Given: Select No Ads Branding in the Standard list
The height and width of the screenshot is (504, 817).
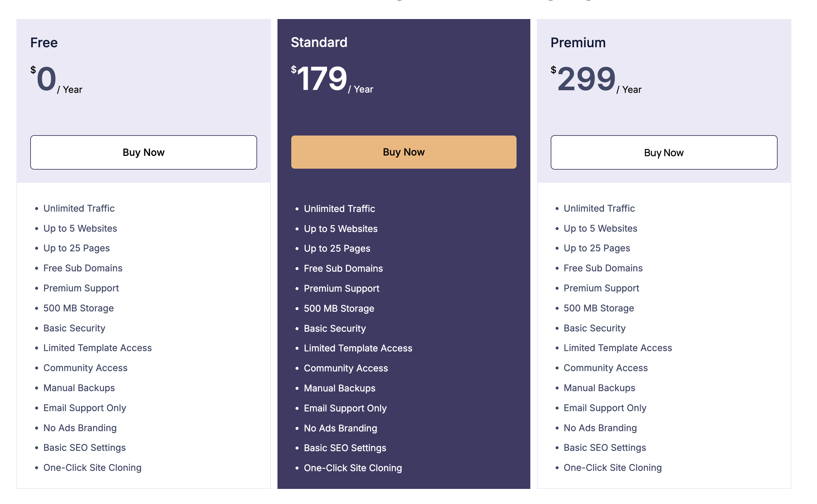Looking at the screenshot, I should coord(340,428).
